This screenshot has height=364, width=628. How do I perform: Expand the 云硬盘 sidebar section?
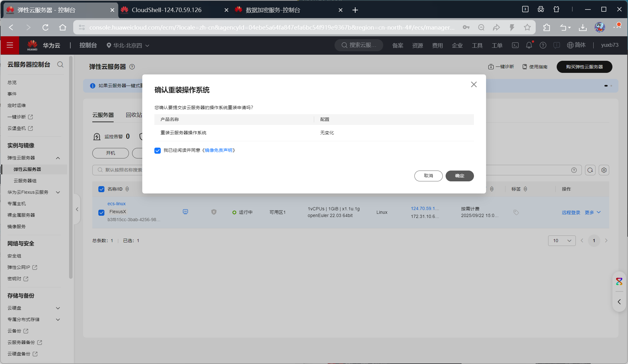58,308
